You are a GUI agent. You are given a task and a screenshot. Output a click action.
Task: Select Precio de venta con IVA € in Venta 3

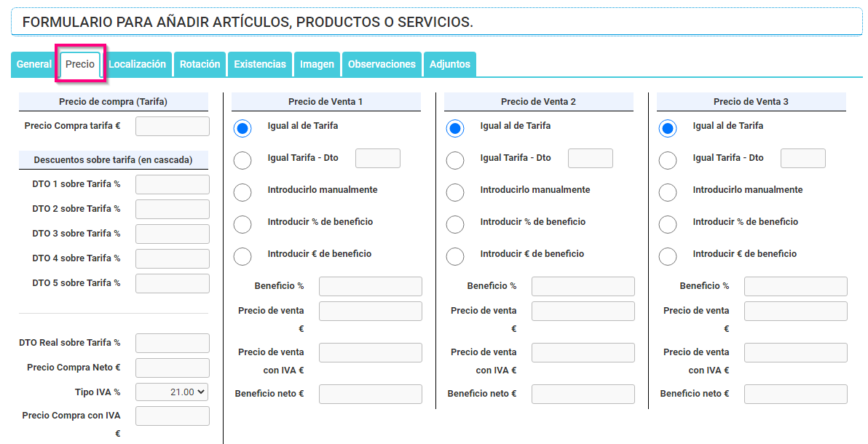(x=795, y=353)
